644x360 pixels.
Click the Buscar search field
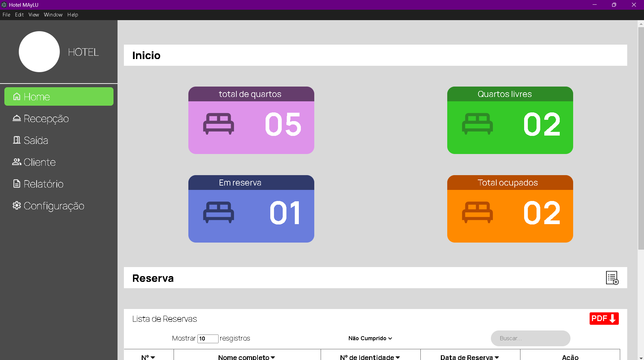(530, 338)
